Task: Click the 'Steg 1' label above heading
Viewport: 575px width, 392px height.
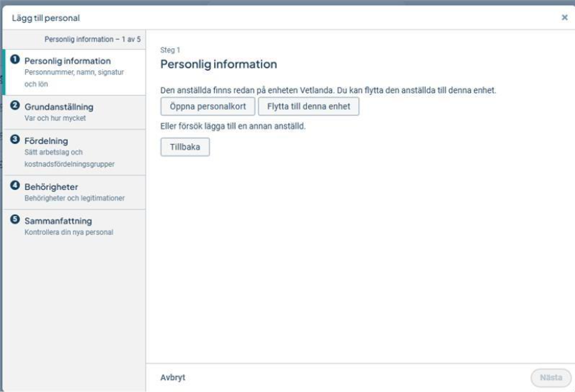Action: tap(170, 50)
